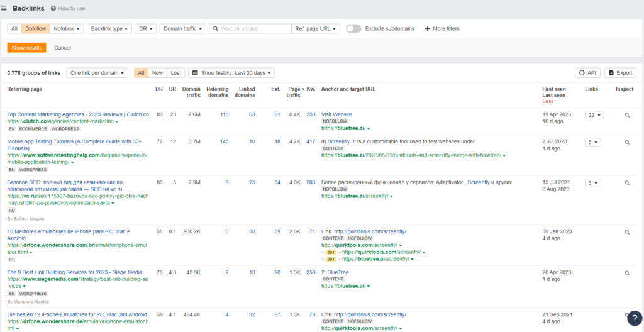Switch to the All links tab below filters
The image size is (644, 332).
(141, 73)
